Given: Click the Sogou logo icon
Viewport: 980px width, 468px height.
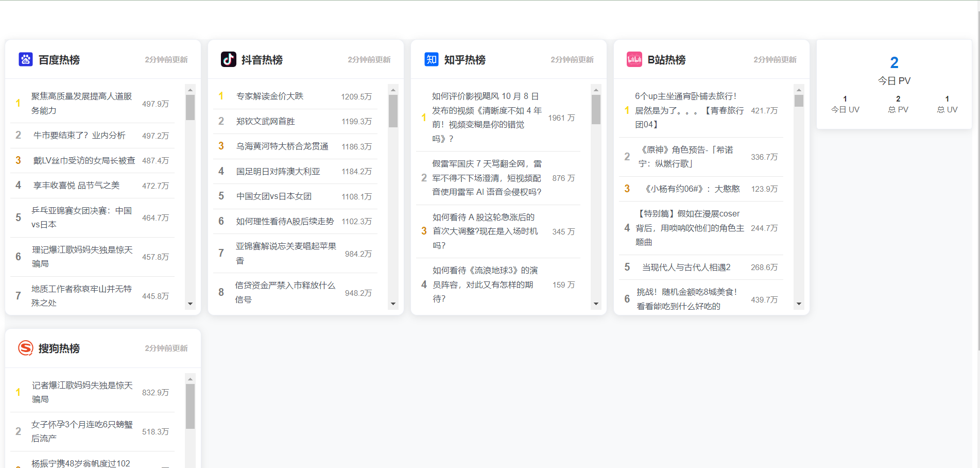Looking at the screenshot, I should [25, 348].
